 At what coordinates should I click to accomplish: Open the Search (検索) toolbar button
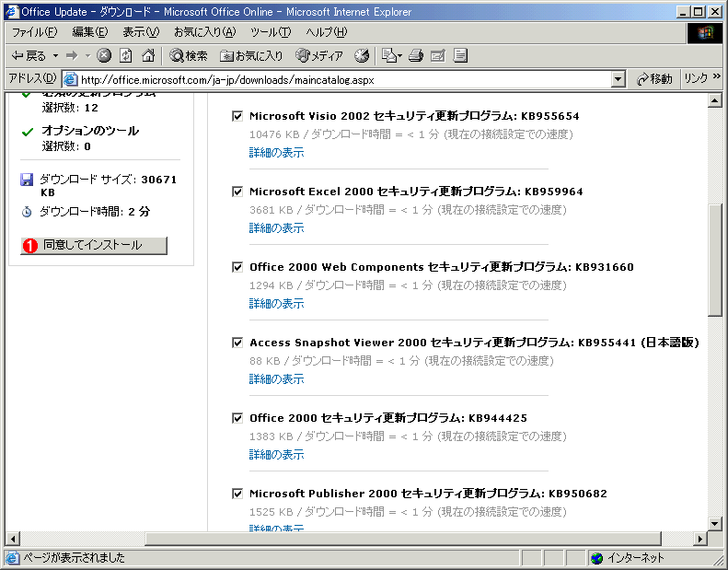(189, 56)
